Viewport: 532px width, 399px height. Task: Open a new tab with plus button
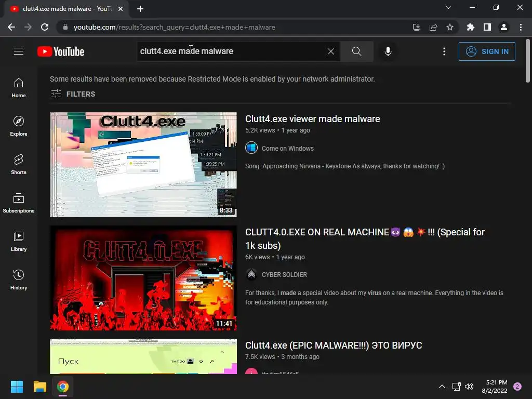click(140, 9)
